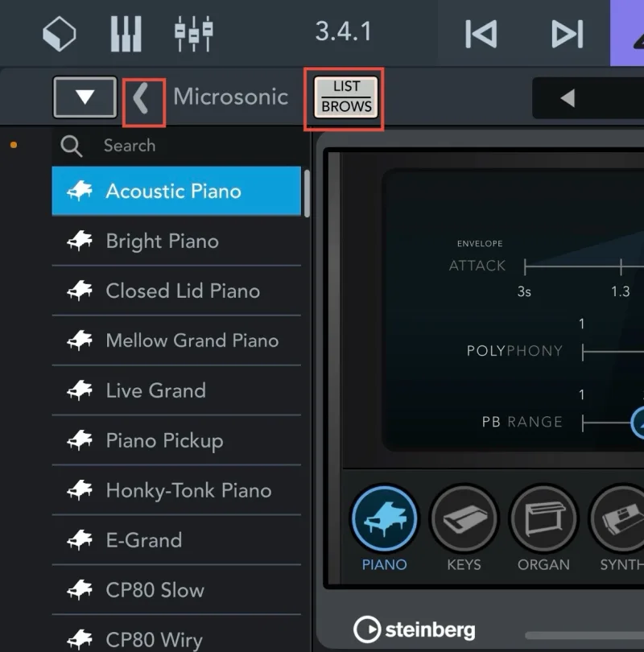
Task: Click the song position display 3.4.1
Action: pyautogui.click(x=344, y=31)
